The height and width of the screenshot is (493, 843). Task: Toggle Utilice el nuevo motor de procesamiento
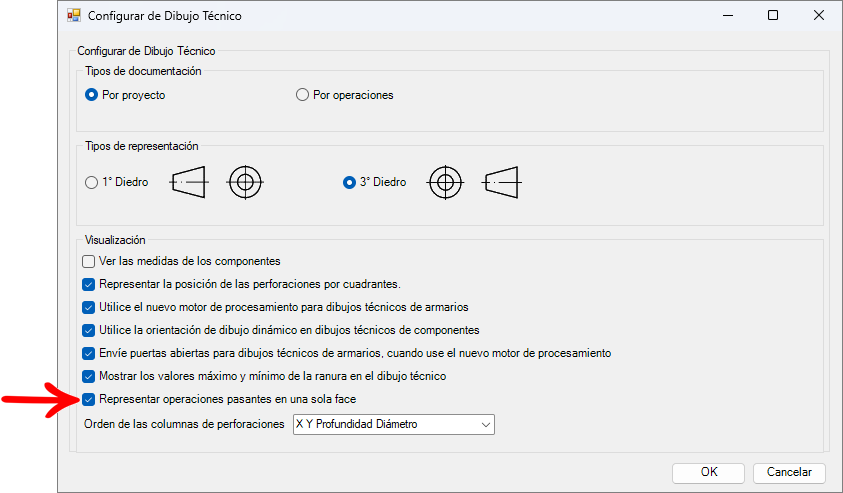(x=89, y=308)
